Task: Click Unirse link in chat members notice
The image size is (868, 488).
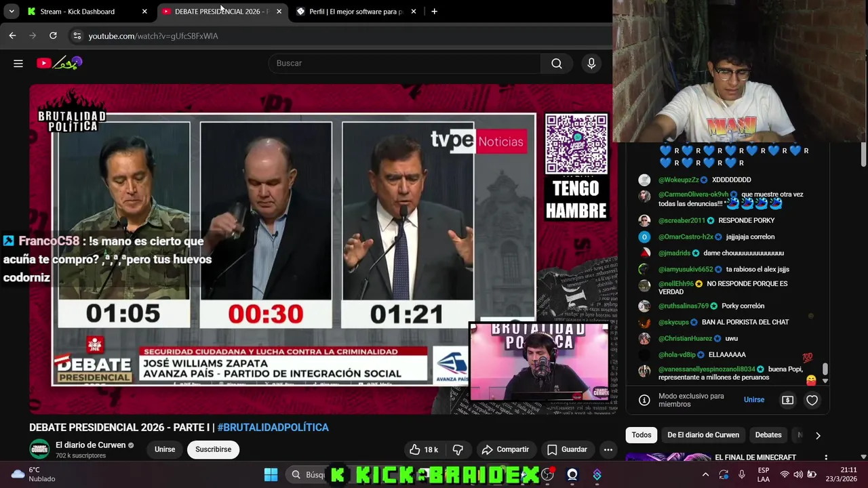Action: pyautogui.click(x=754, y=400)
